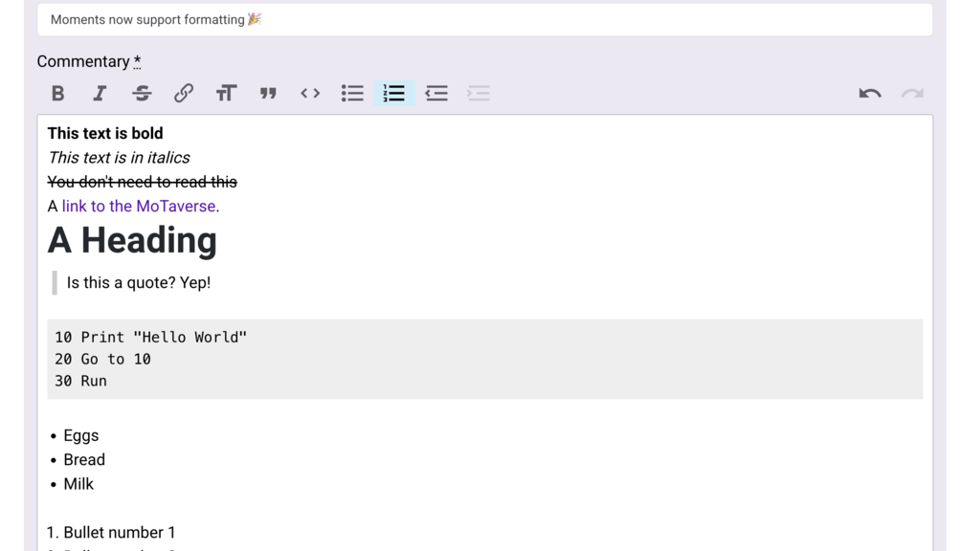
Task: Click the Eggs bullet list item
Action: pos(80,435)
